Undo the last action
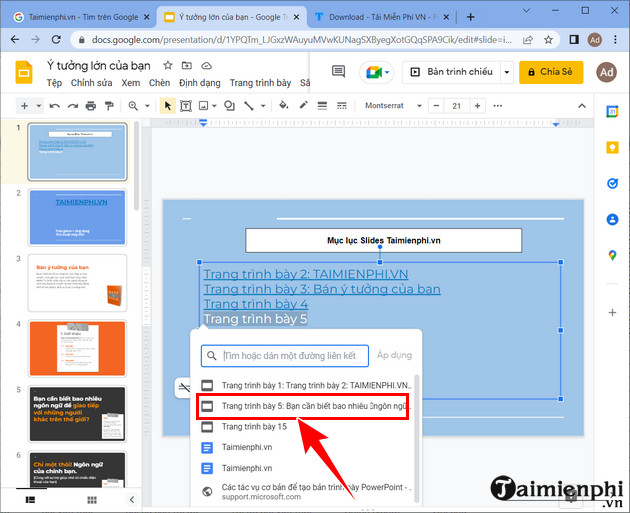The width and height of the screenshot is (630, 513). point(54,106)
